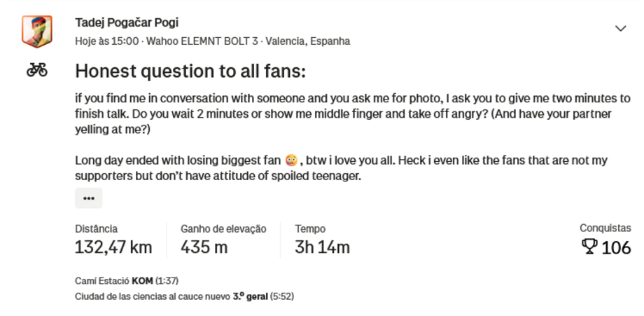
Task: Open the 'Honest question to all fans' activity title
Action: click(x=190, y=71)
